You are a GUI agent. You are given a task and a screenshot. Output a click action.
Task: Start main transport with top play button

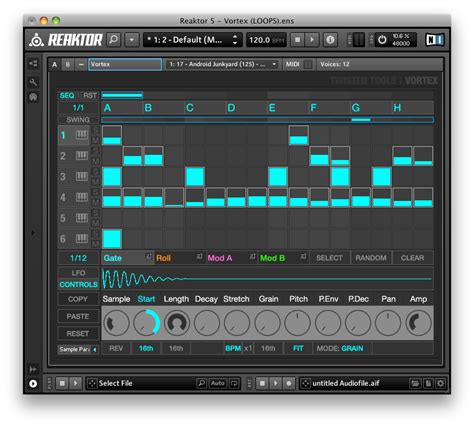coord(312,40)
